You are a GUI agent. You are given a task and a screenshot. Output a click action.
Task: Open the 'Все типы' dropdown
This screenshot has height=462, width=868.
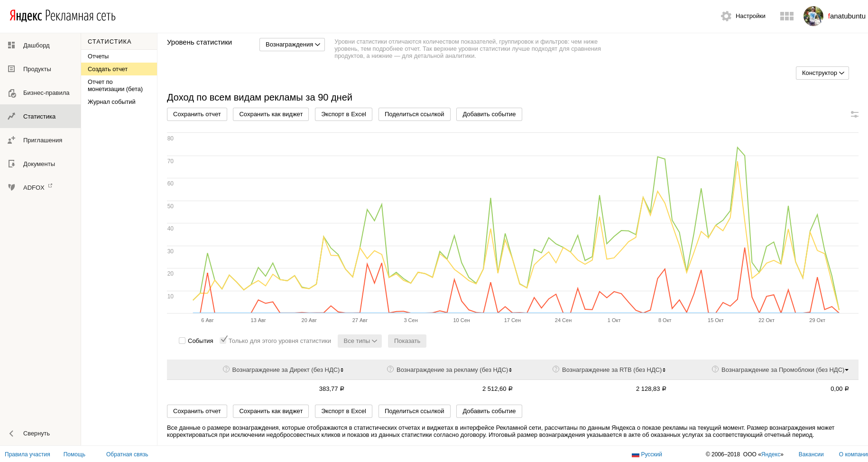point(360,341)
